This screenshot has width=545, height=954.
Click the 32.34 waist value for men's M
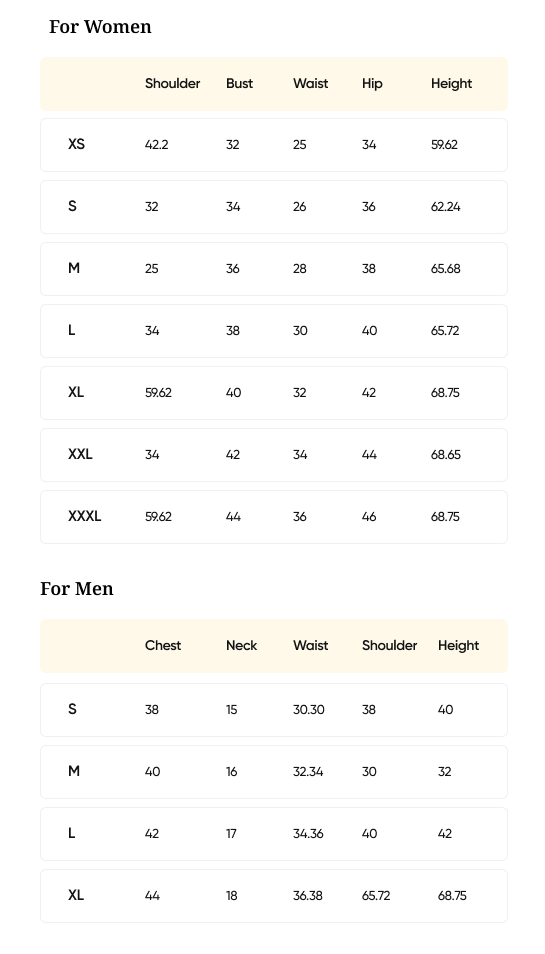coord(308,772)
